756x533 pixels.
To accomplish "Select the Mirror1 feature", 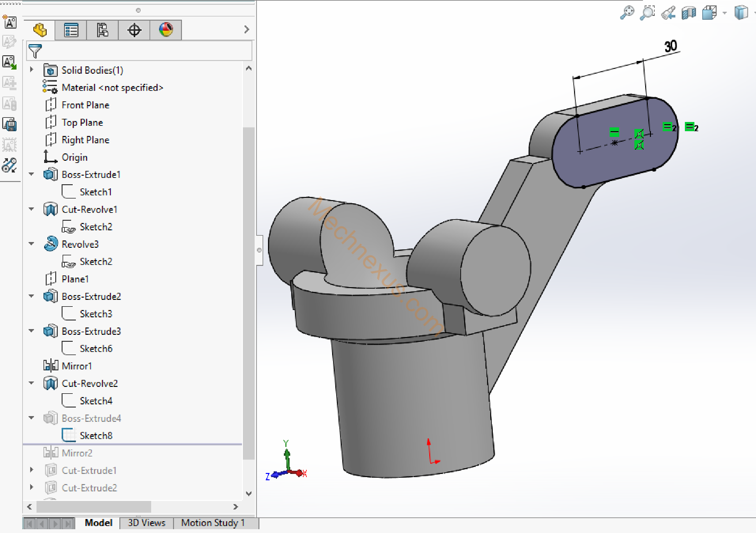I will click(x=77, y=366).
